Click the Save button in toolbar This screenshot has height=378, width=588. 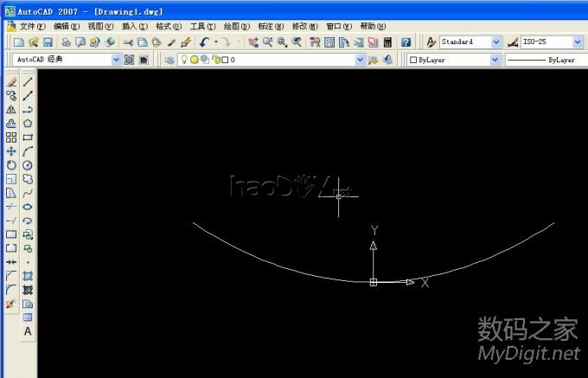pos(48,42)
